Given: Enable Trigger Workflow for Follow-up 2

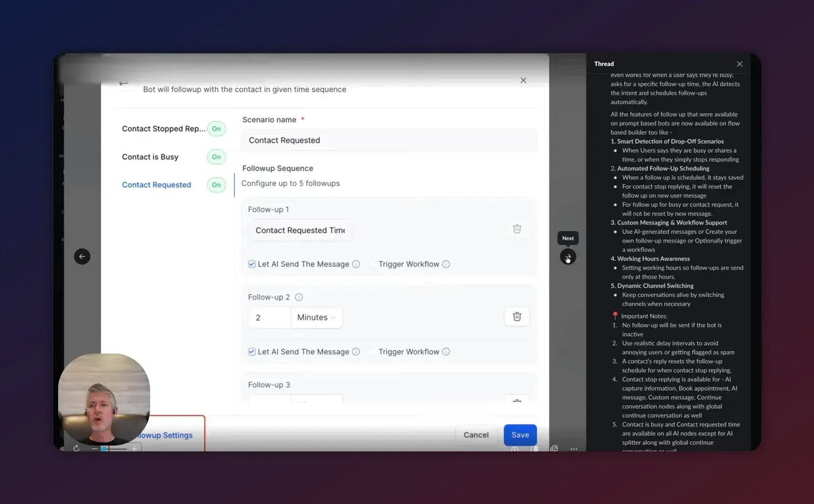Looking at the screenshot, I should (373, 352).
